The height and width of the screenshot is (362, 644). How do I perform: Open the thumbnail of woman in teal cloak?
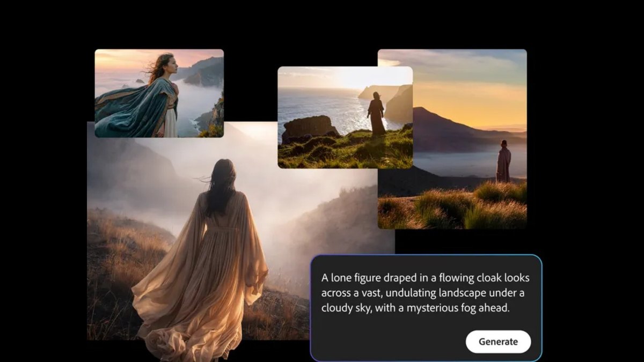(x=159, y=93)
